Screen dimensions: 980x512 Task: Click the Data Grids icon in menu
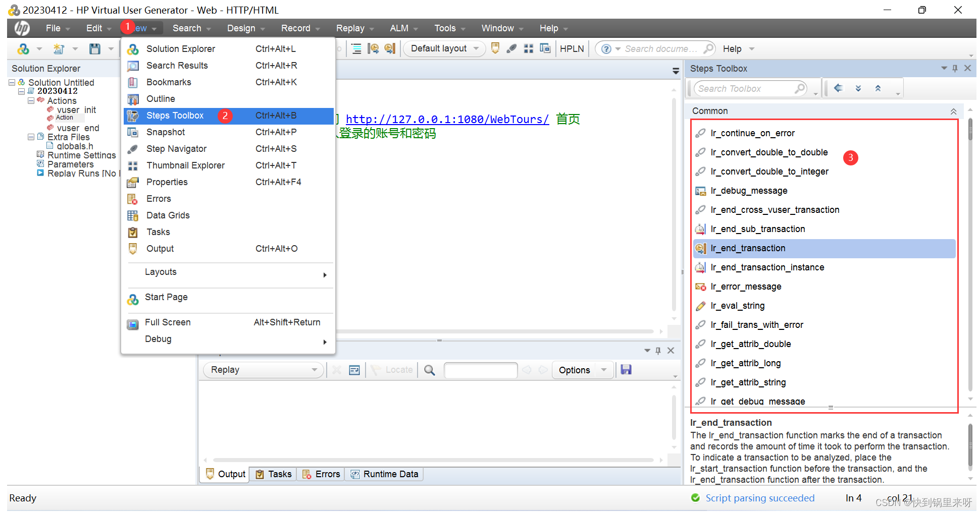coord(133,215)
